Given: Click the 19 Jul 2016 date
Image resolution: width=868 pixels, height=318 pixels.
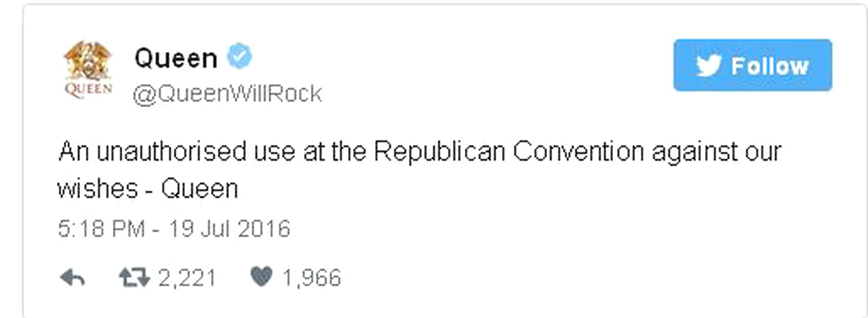Looking at the screenshot, I should (x=229, y=228).
